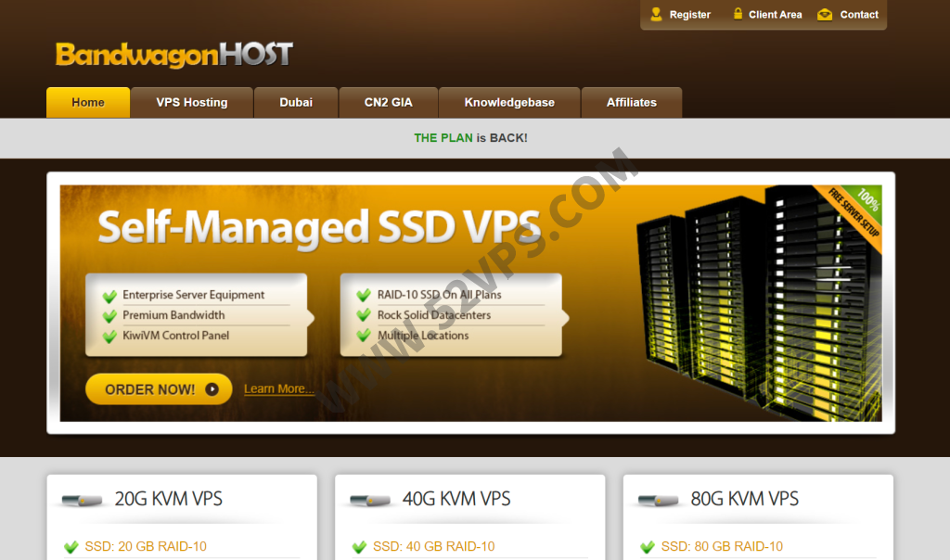Click the checkmark next to RAID-10 SSD On All Plans

[x=364, y=296]
